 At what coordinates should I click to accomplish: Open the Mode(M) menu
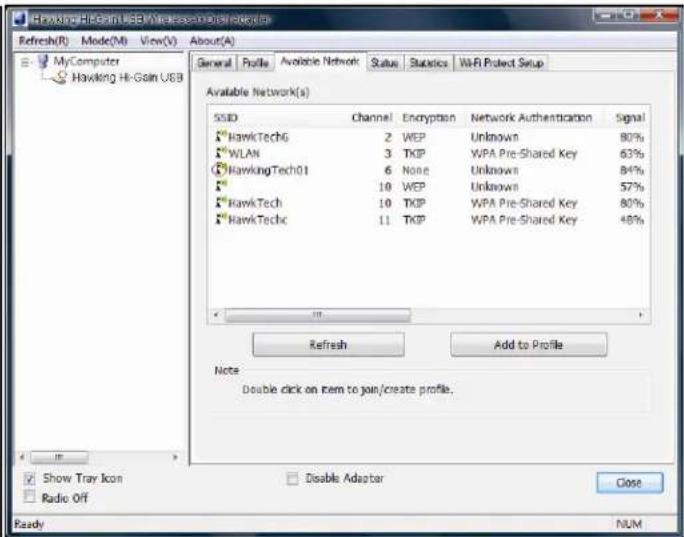[104, 41]
